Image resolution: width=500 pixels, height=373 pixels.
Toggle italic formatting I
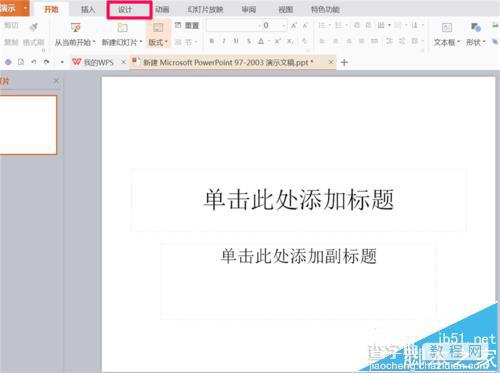(x=224, y=41)
